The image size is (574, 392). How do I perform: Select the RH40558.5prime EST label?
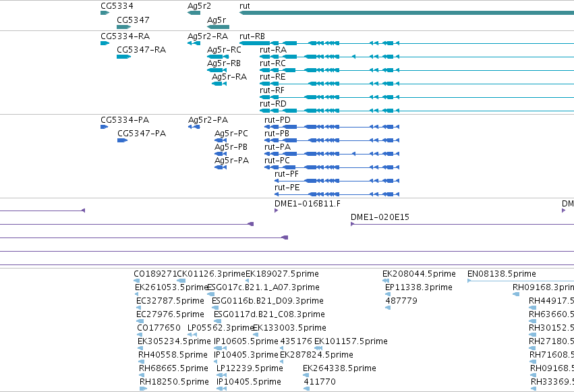pyautogui.click(x=173, y=356)
